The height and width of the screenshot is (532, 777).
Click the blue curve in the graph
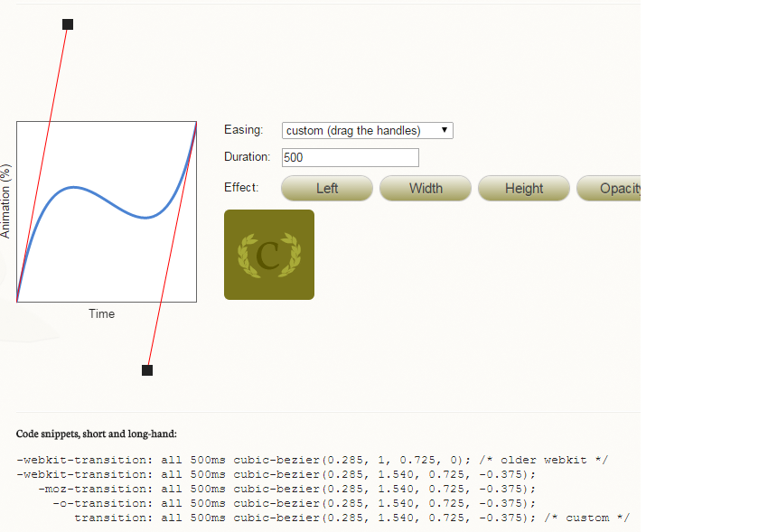109,203
